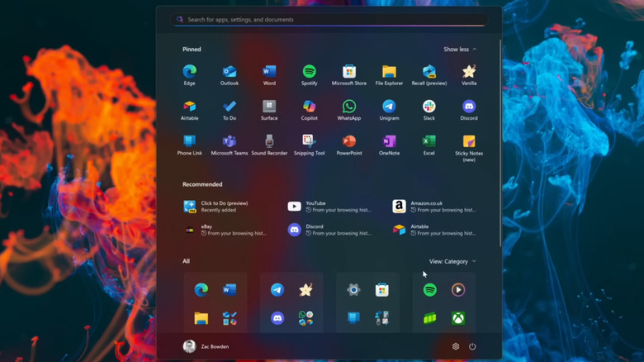Launch Microsoft Teams
Image resolution: width=644 pixels, height=362 pixels.
[x=230, y=145]
